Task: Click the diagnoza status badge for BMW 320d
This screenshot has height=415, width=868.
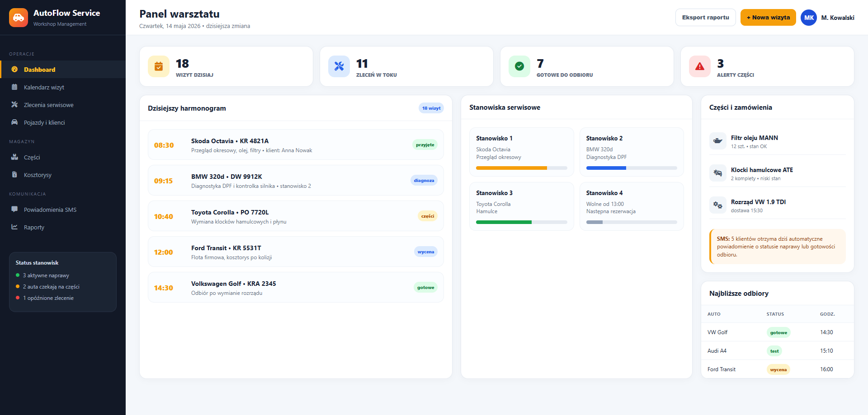Action: 424,181
